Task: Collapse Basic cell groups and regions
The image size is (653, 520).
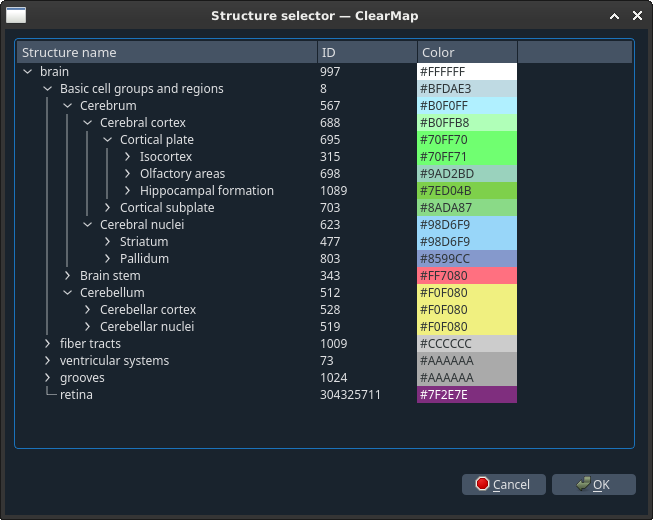Action: coord(48,89)
